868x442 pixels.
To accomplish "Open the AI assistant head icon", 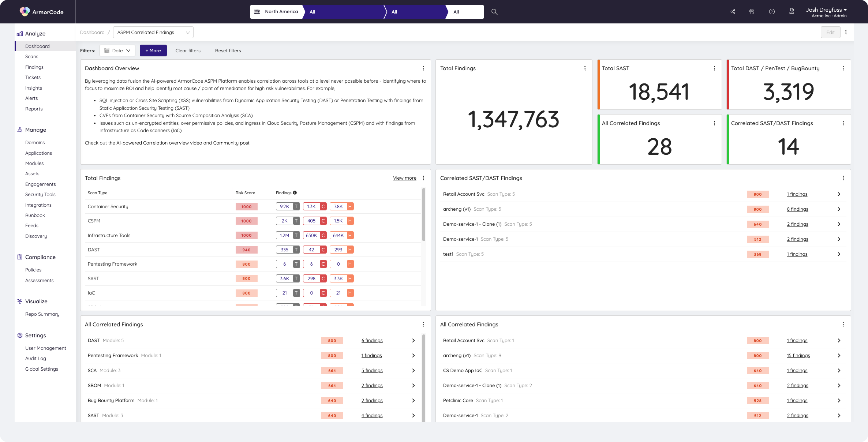I will click(752, 12).
